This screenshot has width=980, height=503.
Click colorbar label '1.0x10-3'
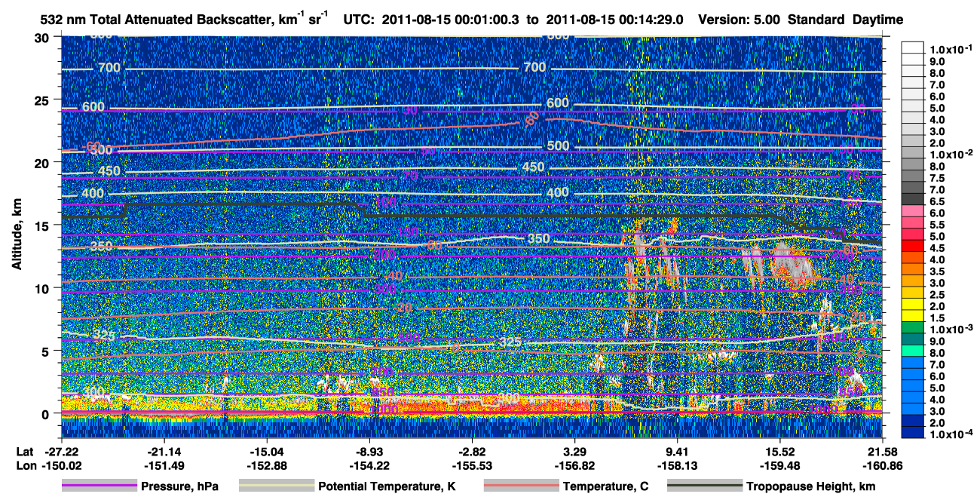(950, 329)
